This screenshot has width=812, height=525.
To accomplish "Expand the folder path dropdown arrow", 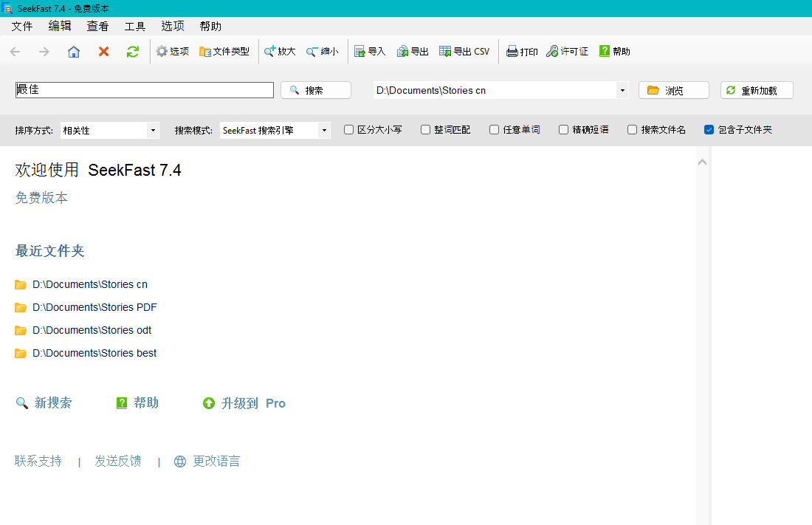I will point(622,90).
